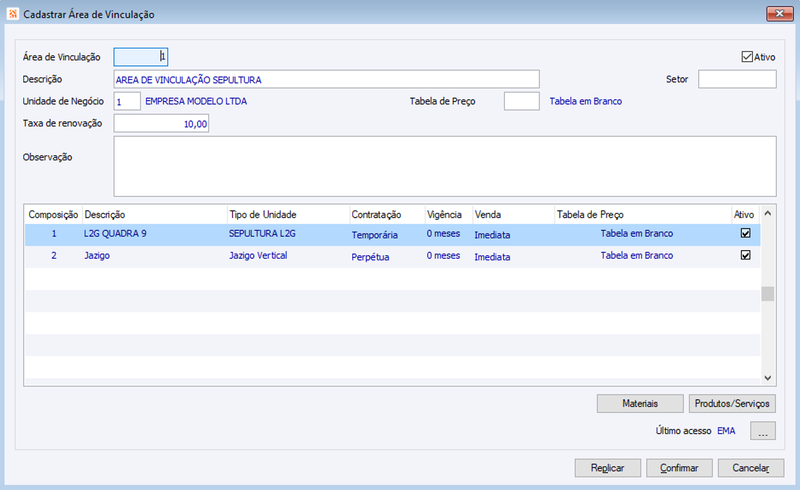The height and width of the screenshot is (490, 800).
Task: Click into the Setor field
Action: (x=737, y=79)
